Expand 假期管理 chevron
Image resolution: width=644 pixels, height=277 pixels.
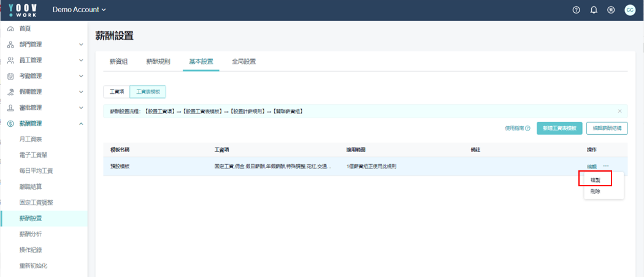coord(81,92)
